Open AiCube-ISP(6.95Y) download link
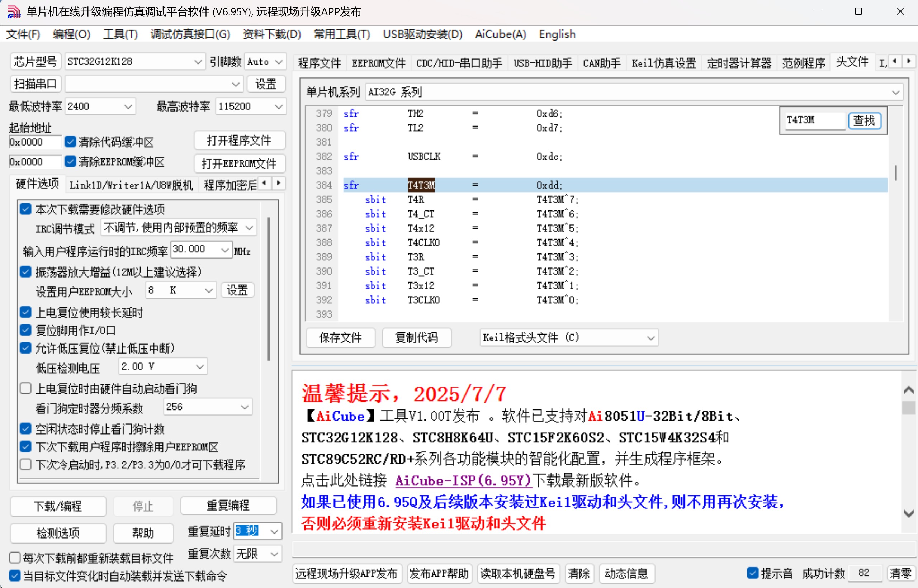Screen dimensions: 918x588 click(463, 480)
